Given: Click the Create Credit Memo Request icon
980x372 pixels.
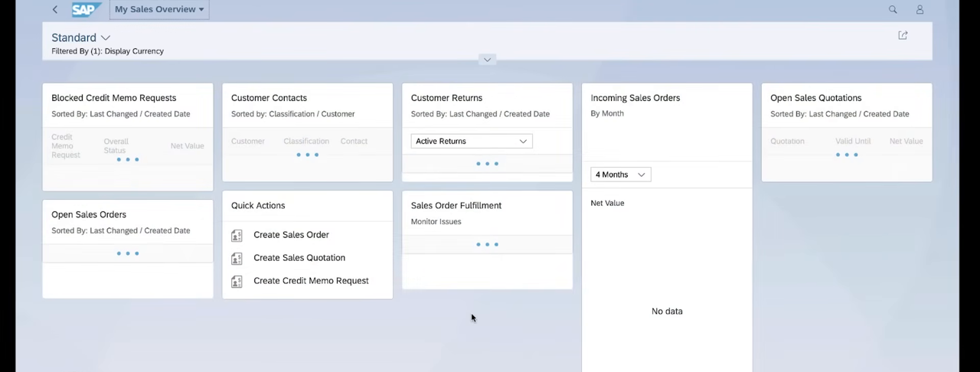Looking at the screenshot, I should 237,282.
